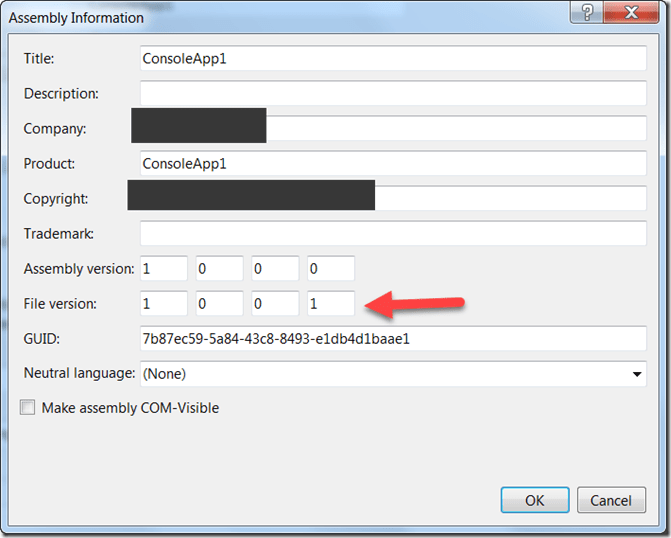Click the Assembly Information title text
Viewport: 671px width, 538px height.
tap(76, 18)
